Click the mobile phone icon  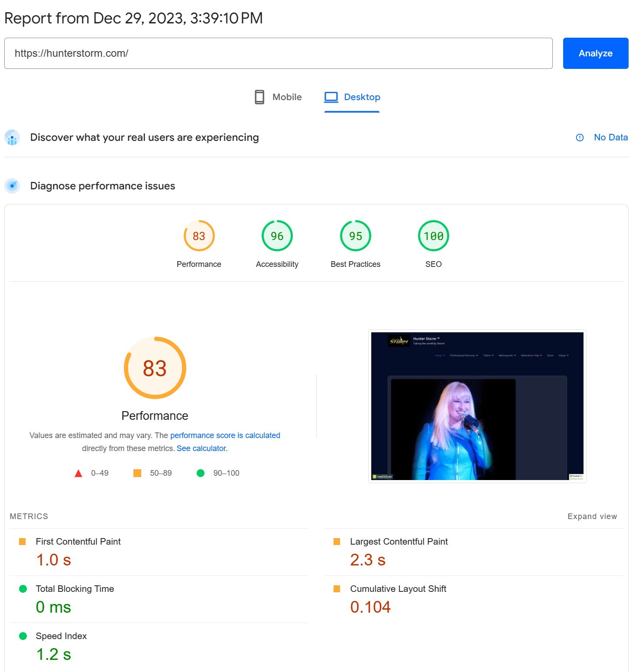259,97
